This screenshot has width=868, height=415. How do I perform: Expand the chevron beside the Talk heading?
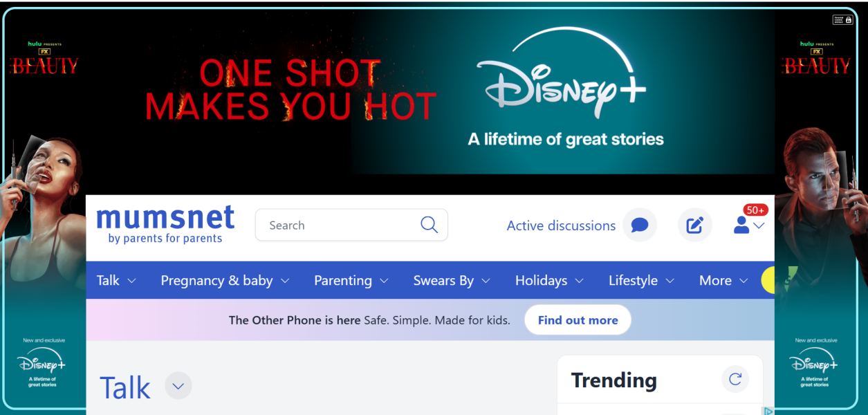pyautogui.click(x=178, y=385)
